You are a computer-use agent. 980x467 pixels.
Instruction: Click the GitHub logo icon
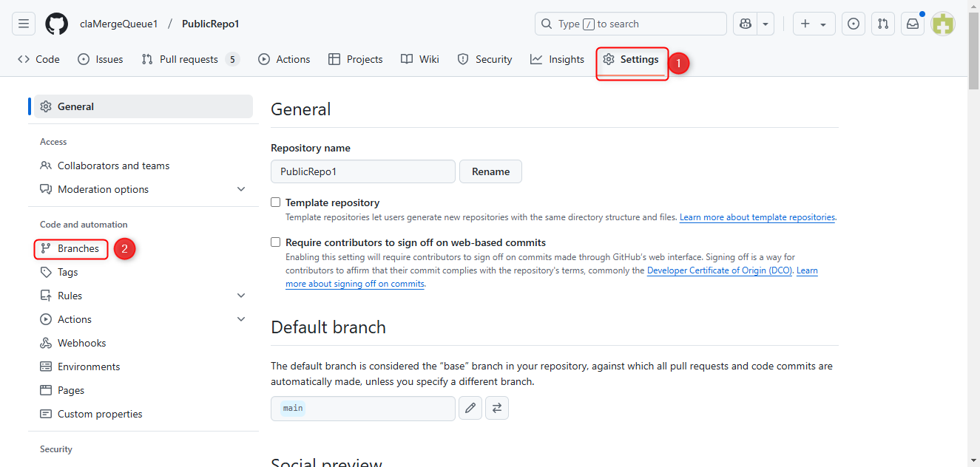56,24
